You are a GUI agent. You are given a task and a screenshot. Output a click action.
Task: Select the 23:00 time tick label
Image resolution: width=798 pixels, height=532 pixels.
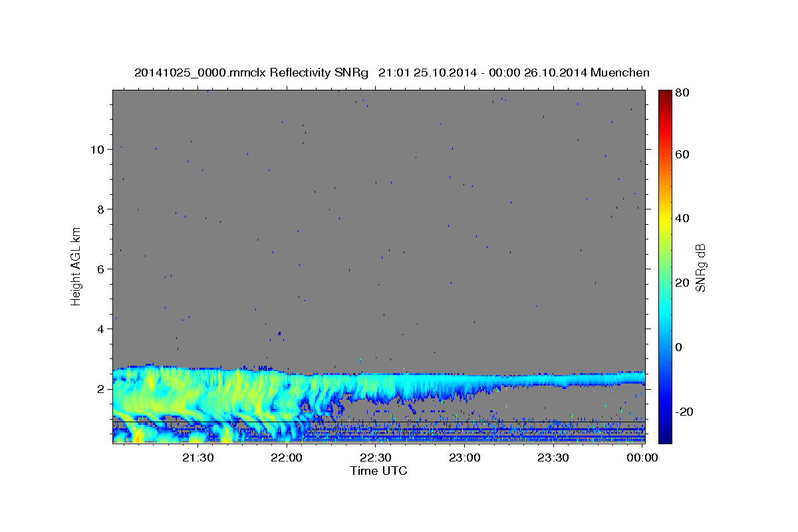point(464,458)
